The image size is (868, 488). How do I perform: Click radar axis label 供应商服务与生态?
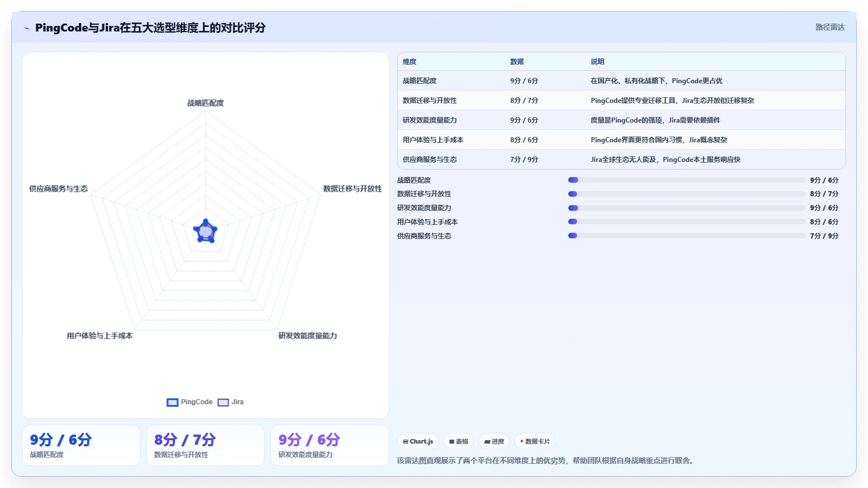click(x=59, y=189)
